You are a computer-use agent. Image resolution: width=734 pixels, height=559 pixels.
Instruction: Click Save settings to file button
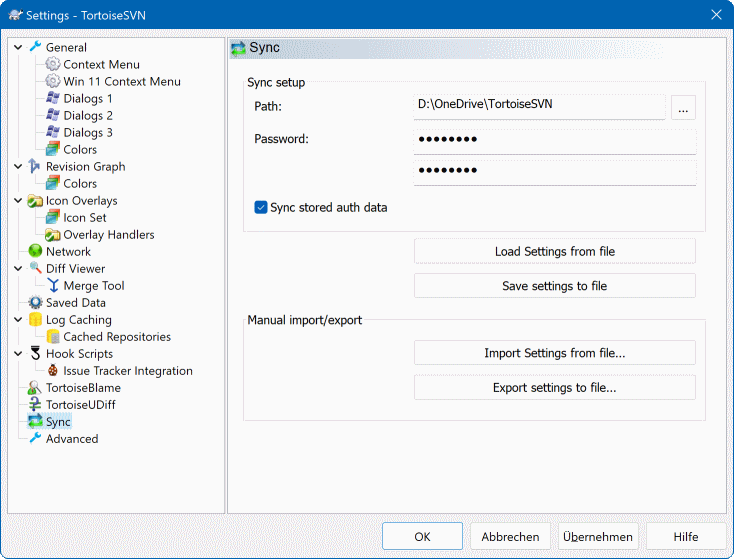pos(555,286)
